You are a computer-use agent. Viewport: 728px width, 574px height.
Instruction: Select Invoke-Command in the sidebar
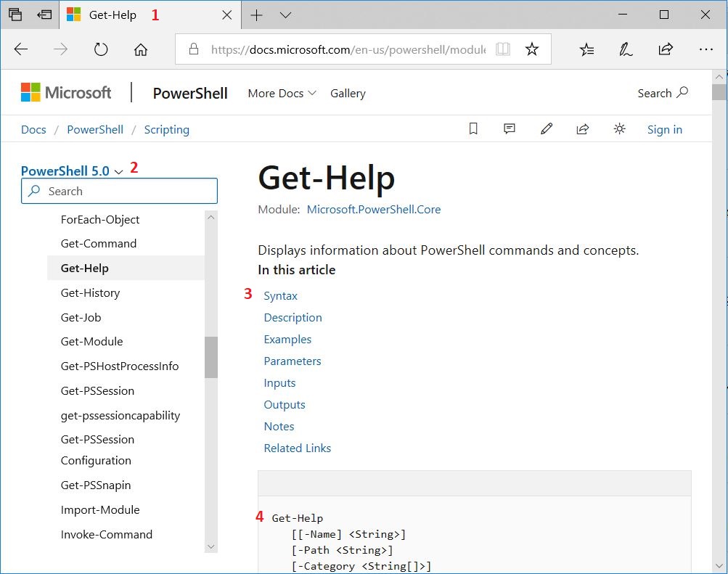(106, 535)
